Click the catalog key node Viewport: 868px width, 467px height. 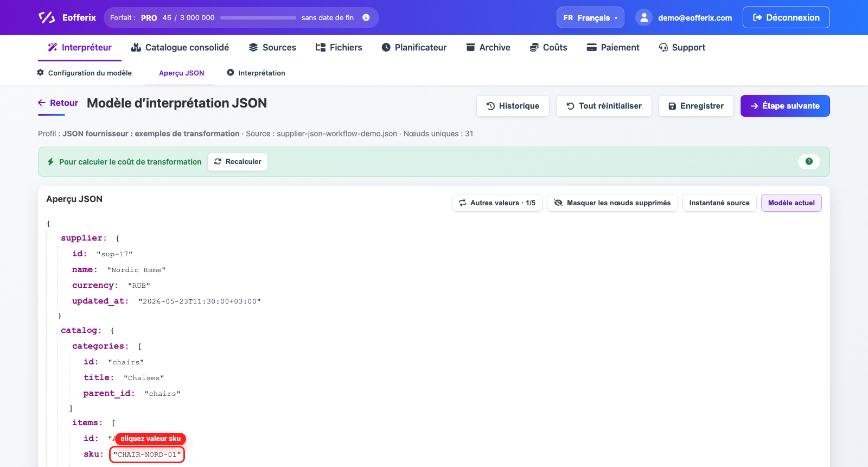pos(81,330)
